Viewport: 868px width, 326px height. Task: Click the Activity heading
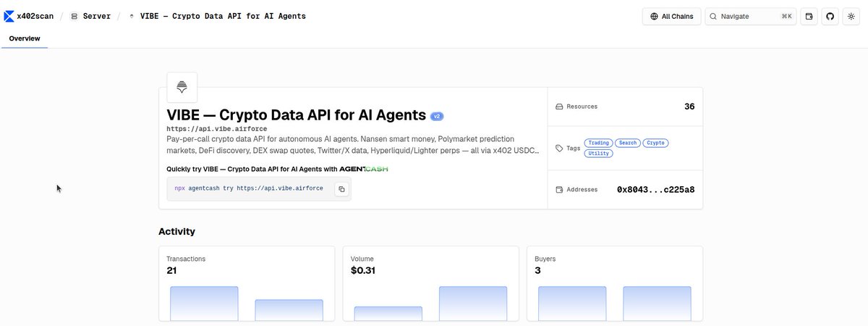[x=176, y=232]
